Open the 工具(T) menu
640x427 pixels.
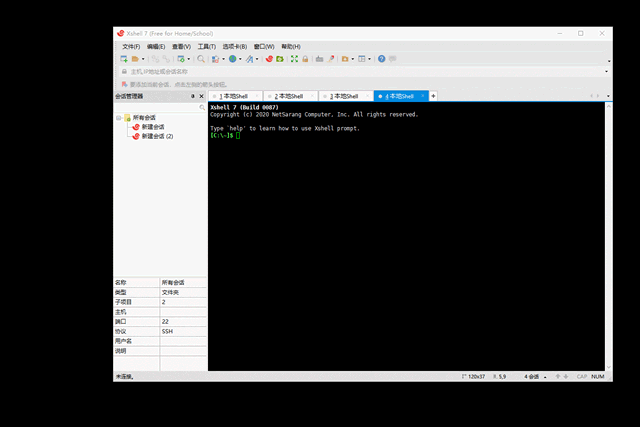[206, 46]
